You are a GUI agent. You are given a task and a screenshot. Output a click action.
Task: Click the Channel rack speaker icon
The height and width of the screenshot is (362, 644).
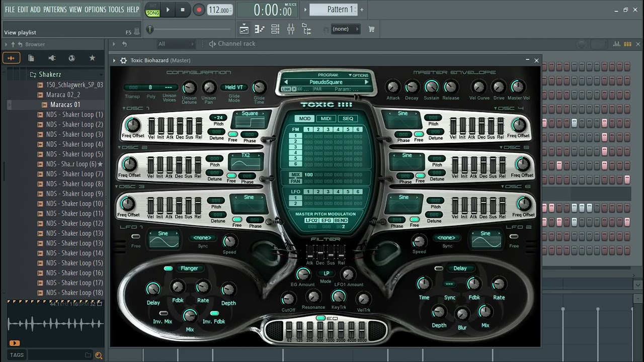[x=212, y=44]
